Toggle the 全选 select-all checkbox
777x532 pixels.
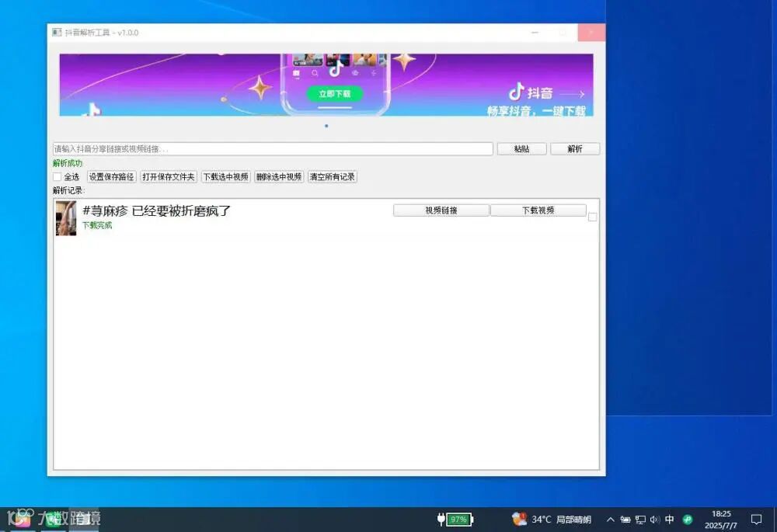point(57,177)
